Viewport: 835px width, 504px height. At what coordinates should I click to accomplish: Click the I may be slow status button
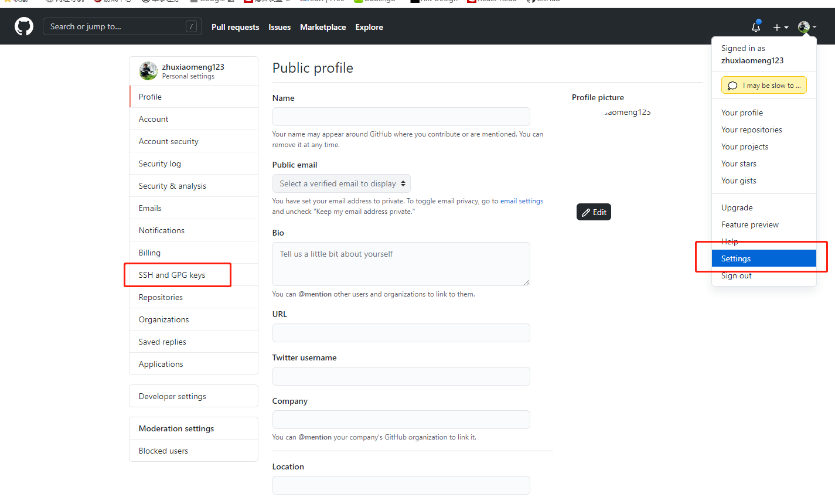(764, 86)
